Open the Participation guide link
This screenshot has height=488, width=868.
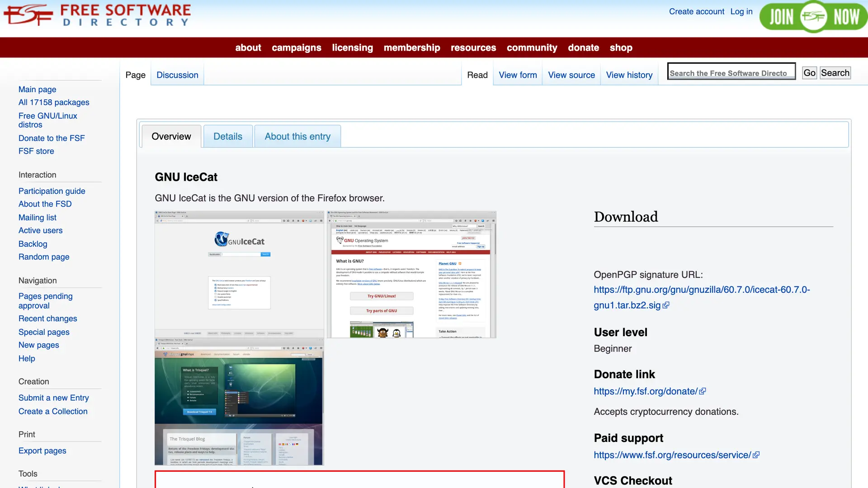(x=52, y=191)
